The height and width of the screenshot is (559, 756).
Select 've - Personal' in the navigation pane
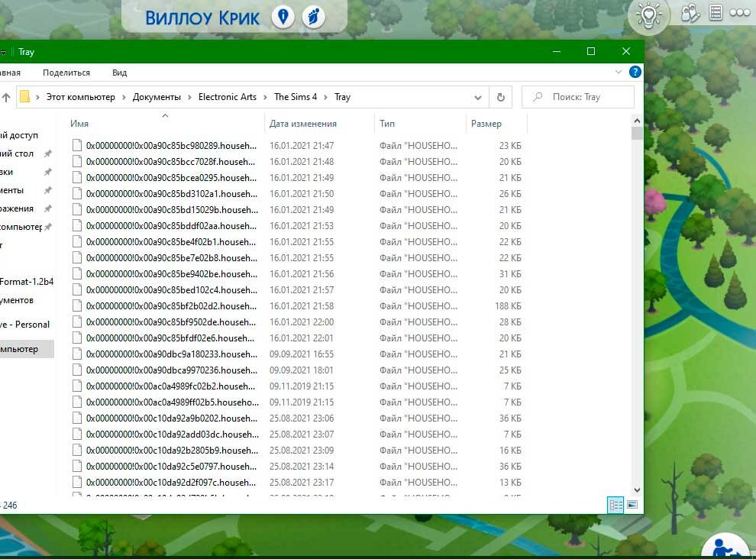[x=24, y=325]
